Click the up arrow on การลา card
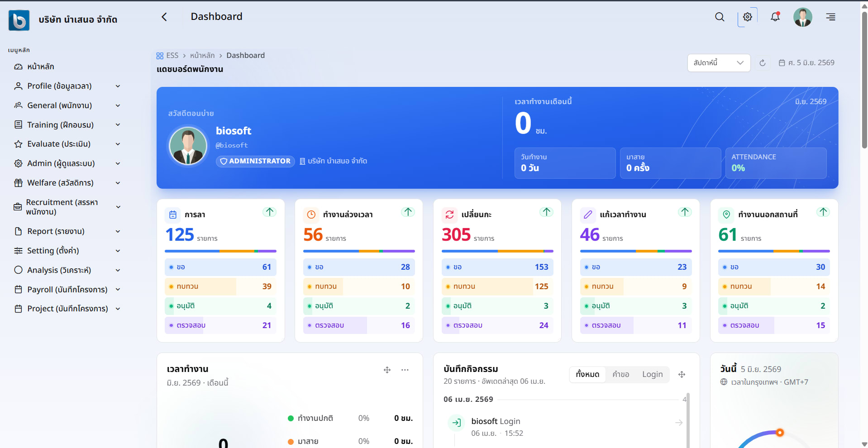The image size is (868, 448). click(x=270, y=212)
